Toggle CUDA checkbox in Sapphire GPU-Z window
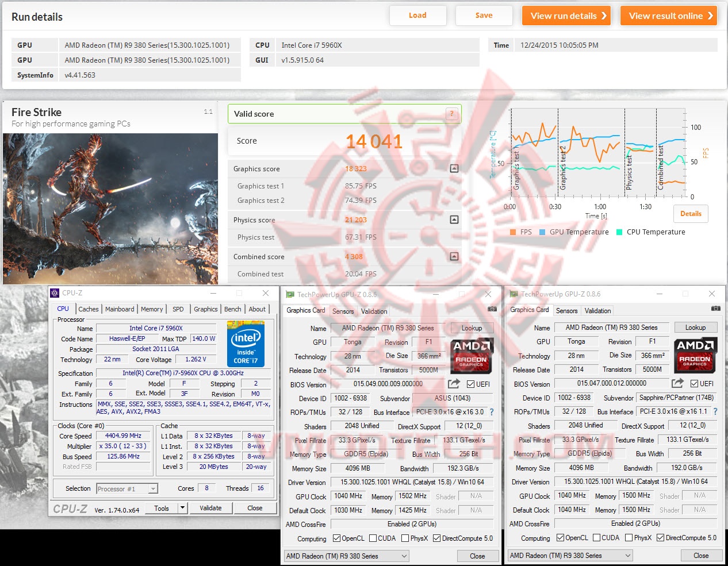 pyautogui.click(x=597, y=538)
